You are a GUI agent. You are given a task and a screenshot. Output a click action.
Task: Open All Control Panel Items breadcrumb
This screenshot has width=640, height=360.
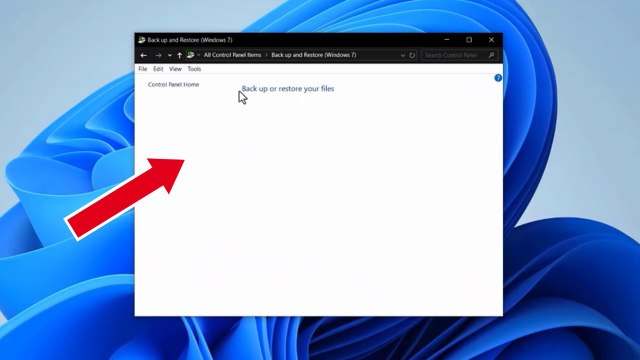point(232,55)
